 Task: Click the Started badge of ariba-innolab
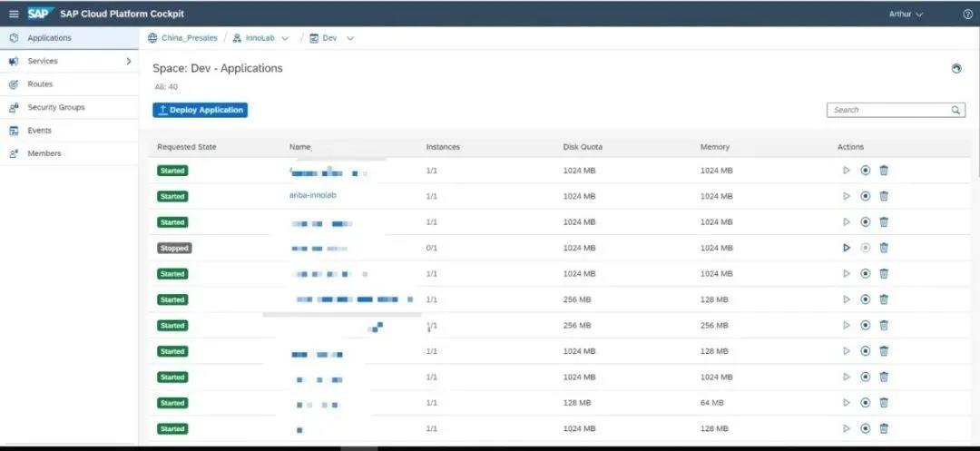(172, 196)
